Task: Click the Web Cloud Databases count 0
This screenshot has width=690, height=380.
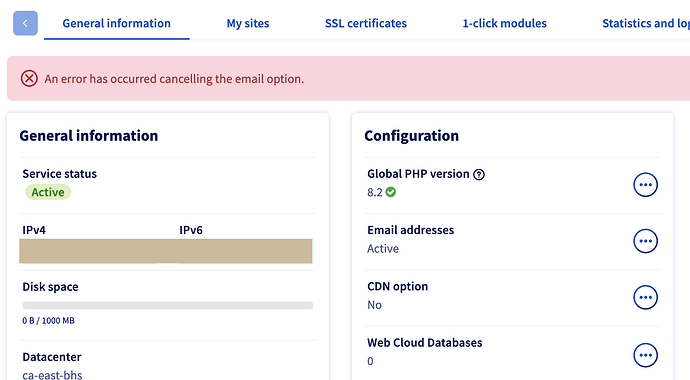Action: [370, 361]
